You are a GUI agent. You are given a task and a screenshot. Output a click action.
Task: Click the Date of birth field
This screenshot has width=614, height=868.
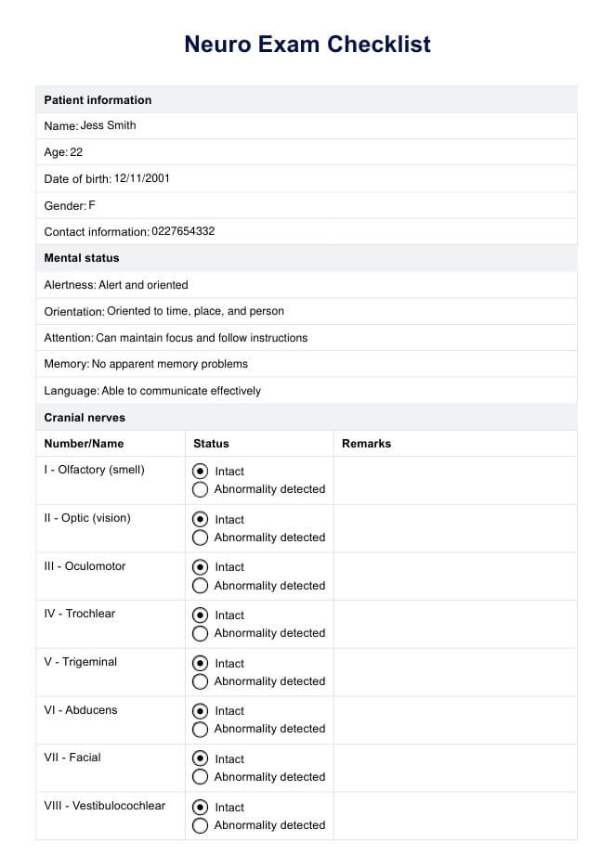click(141, 178)
